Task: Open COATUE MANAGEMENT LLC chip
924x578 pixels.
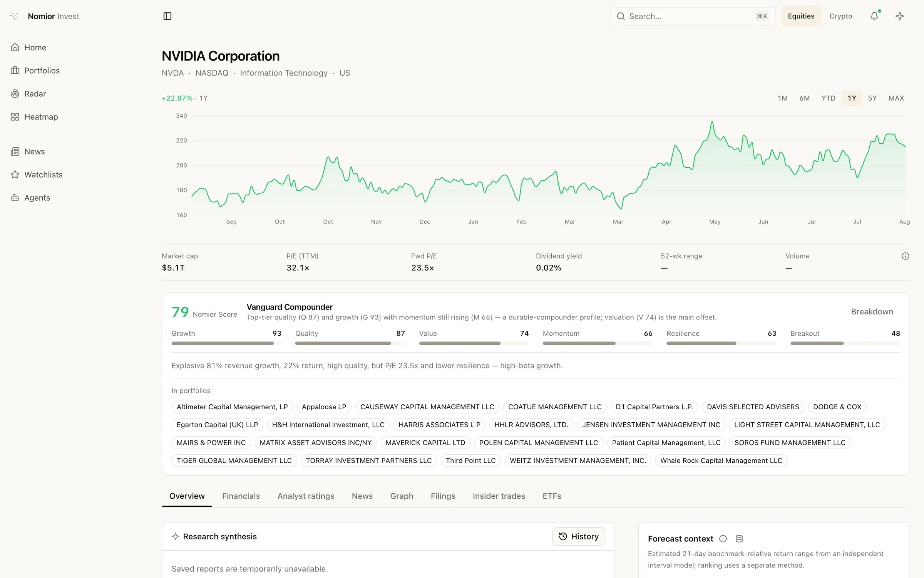Action: click(555, 407)
